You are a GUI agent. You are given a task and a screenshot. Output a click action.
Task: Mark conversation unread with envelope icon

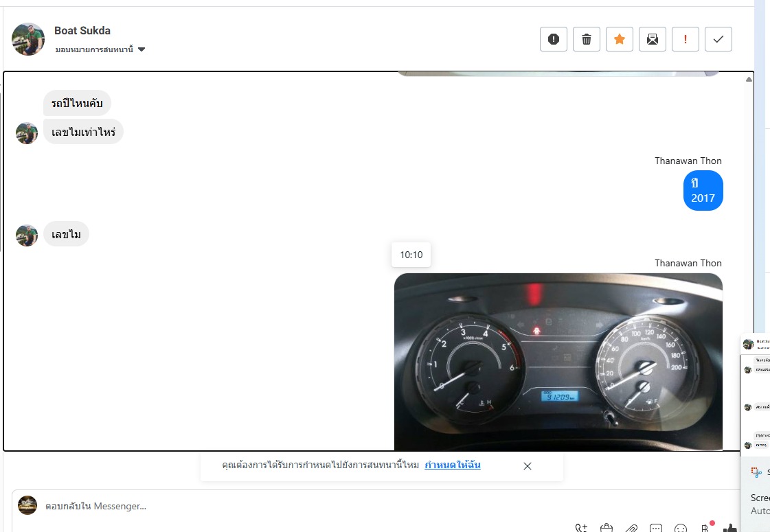(652, 39)
